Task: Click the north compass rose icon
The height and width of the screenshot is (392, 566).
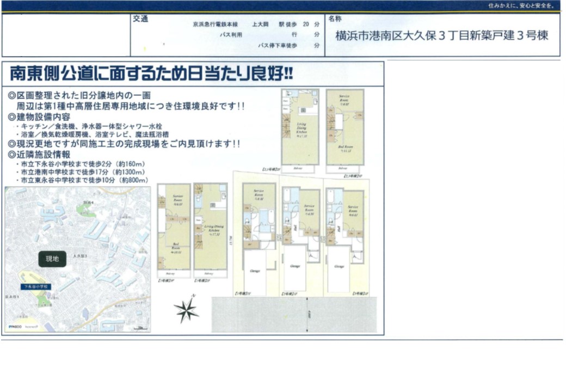Action: click(x=186, y=310)
